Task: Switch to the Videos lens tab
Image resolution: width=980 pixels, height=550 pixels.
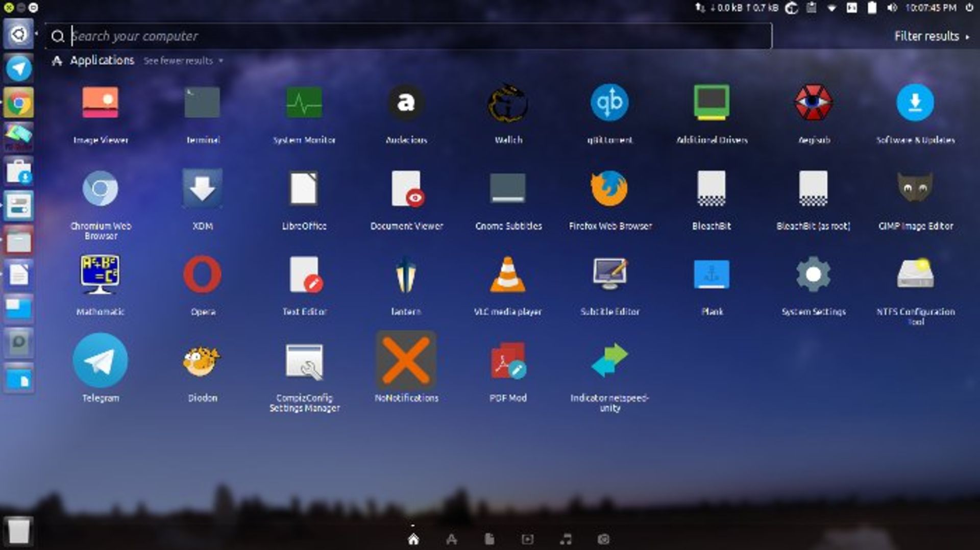Action: tap(527, 539)
